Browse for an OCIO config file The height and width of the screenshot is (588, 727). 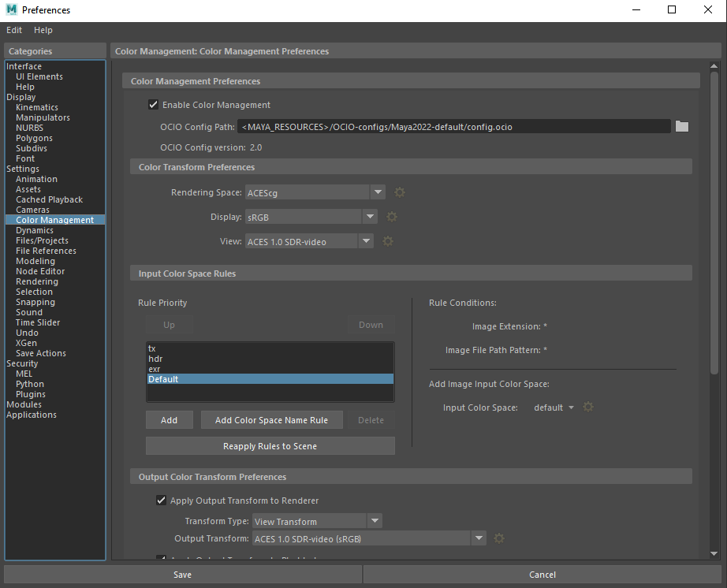[x=681, y=125]
